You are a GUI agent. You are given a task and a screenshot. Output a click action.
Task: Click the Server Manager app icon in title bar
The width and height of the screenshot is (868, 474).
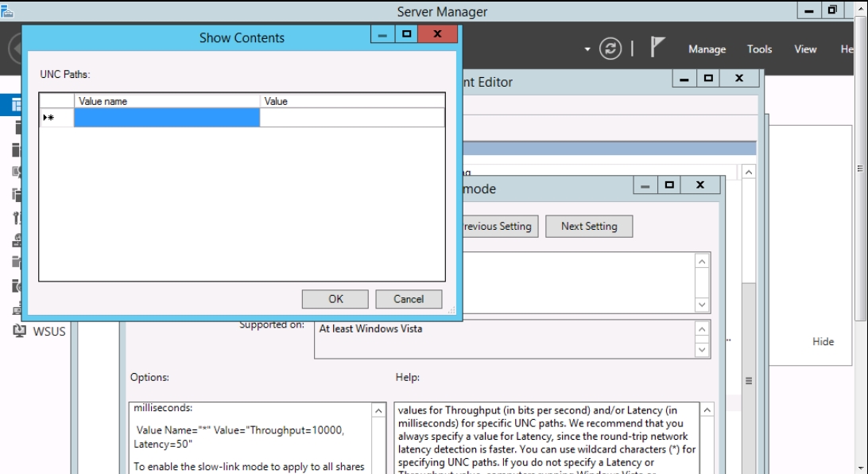pyautogui.click(x=7, y=10)
